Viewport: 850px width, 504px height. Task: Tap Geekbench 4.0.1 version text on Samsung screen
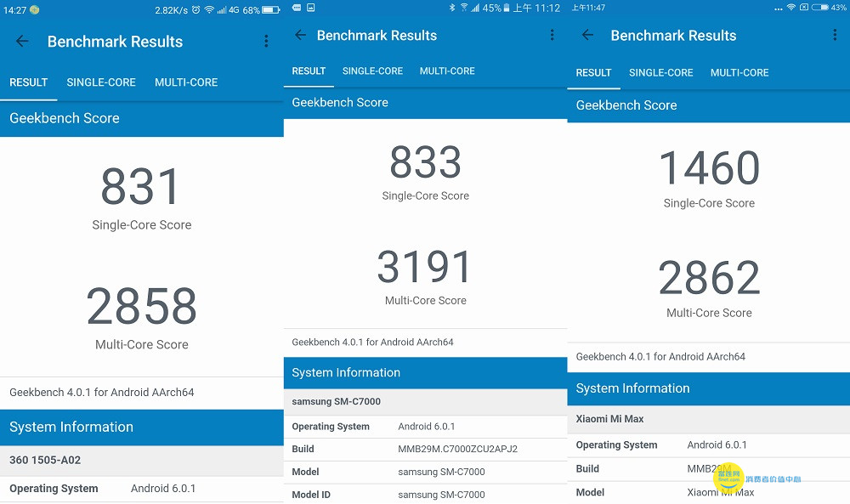click(372, 342)
